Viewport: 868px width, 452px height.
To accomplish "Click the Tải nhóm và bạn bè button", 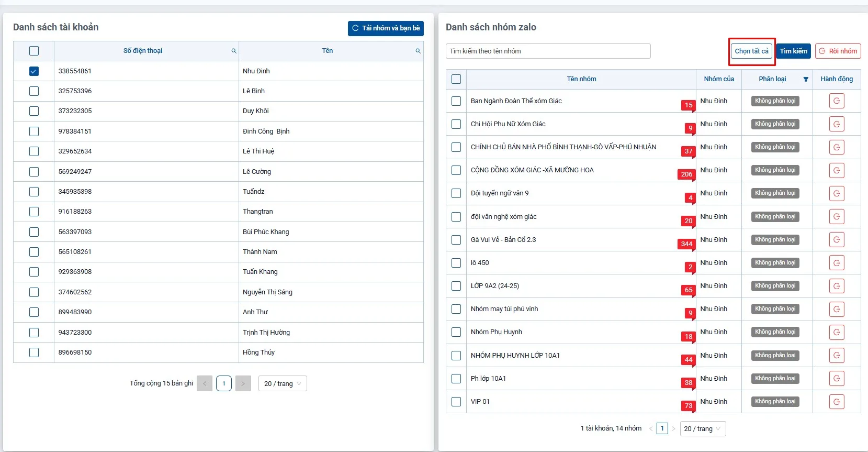I will (x=386, y=28).
